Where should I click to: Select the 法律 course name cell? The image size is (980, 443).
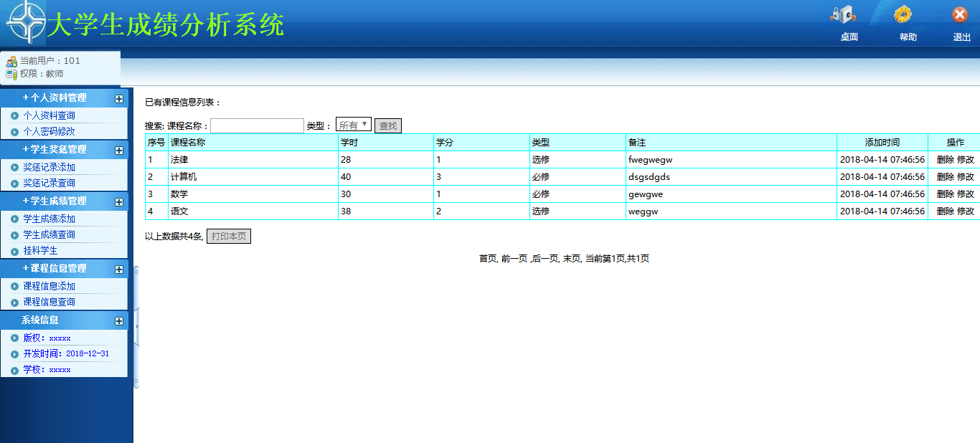(253, 160)
